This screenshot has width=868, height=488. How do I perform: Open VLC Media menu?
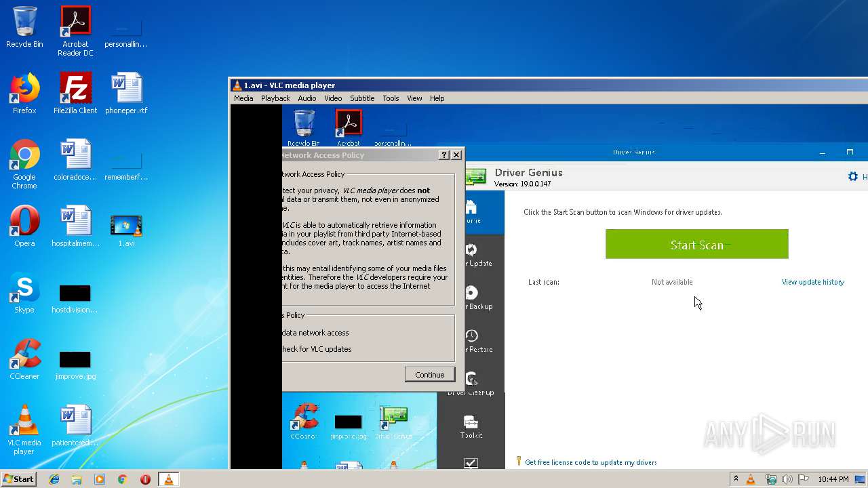(243, 98)
